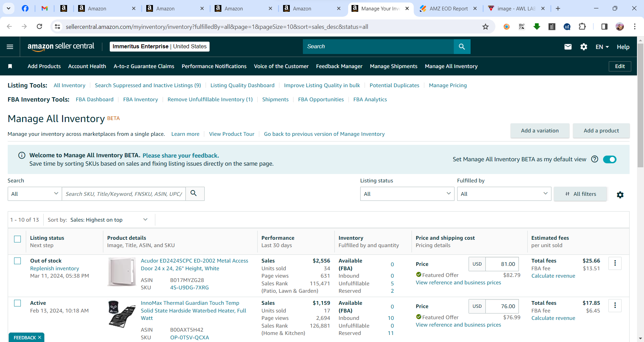644x342 pixels.
Task: Open the more actions menu for InnoMax row
Action: [615, 306]
